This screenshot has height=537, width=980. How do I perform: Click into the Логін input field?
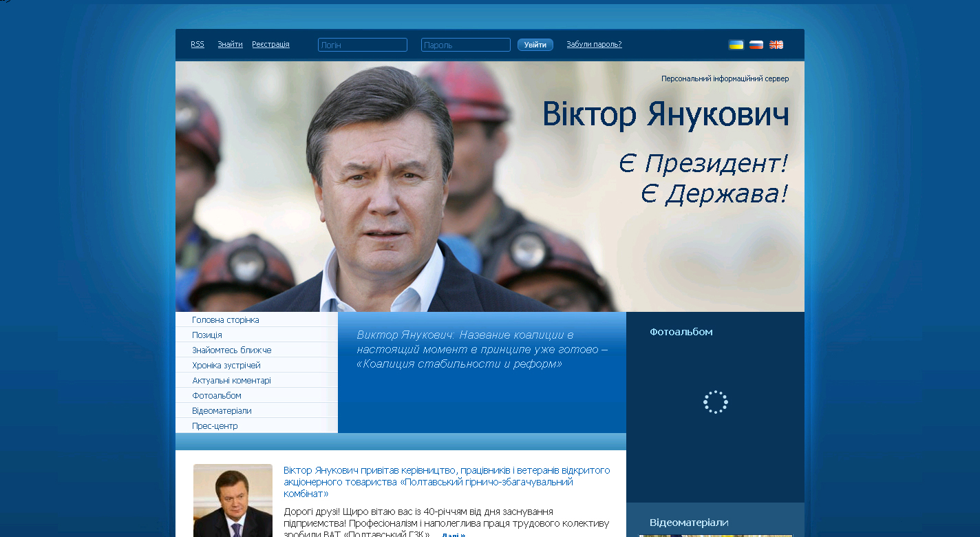(363, 45)
